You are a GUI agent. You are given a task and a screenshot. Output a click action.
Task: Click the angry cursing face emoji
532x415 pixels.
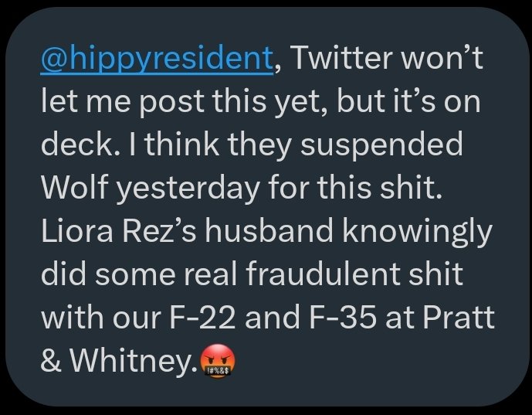[215, 360]
